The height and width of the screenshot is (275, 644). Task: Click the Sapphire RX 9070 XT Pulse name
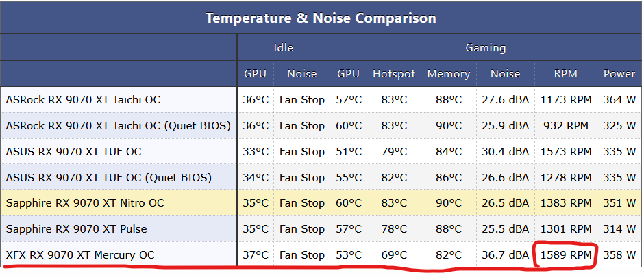(77, 228)
